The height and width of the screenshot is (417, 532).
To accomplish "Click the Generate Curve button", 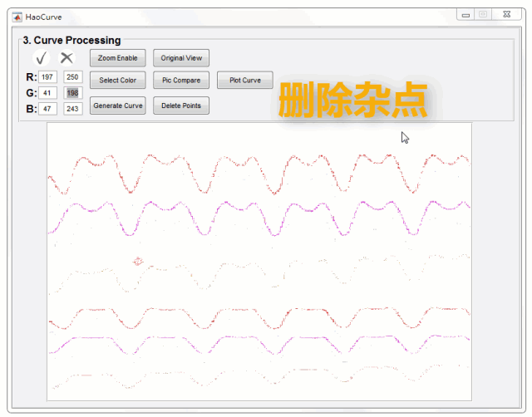I will point(118,105).
